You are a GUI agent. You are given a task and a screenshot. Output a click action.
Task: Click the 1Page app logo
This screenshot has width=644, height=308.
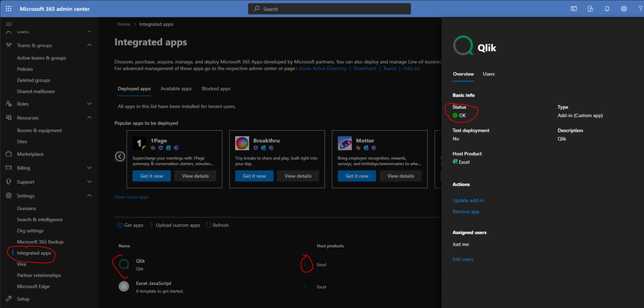pyautogui.click(x=140, y=143)
